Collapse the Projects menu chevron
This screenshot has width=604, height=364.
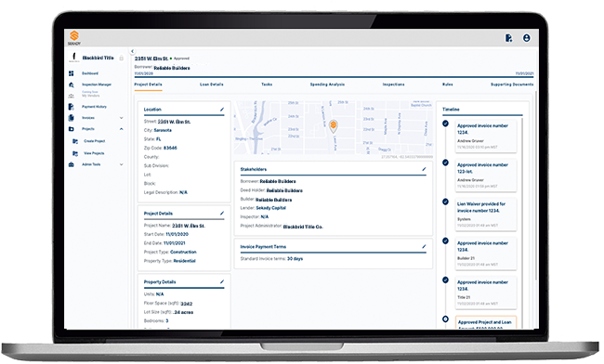pyautogui.click(x=122, y=129)
